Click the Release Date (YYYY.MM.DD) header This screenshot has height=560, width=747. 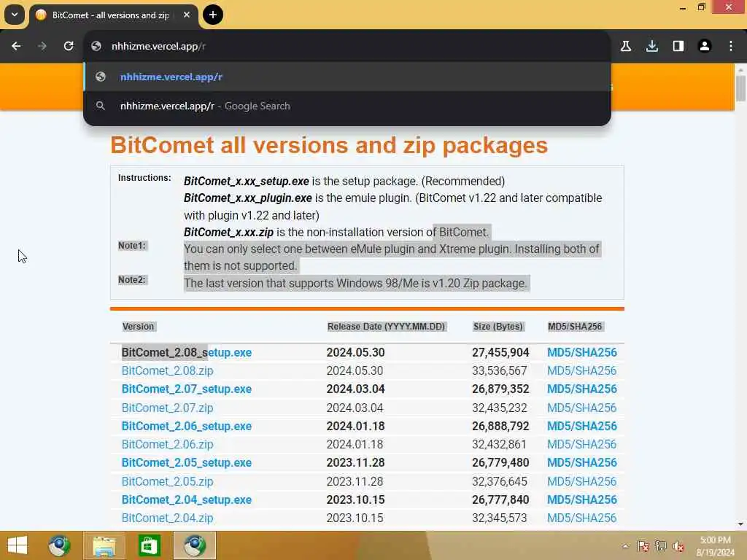[x=386, y=327]
